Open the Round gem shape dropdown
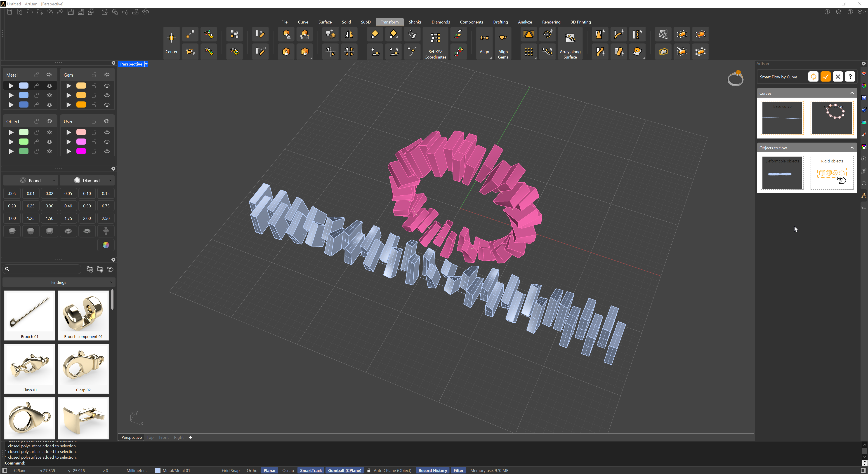868x474 pixels. (31, 181)
